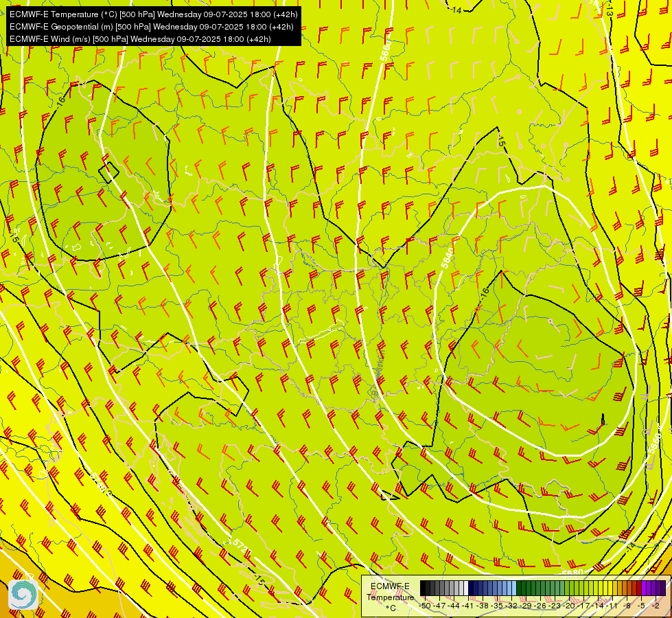The image size is (672, 618).
Task: Click the -29 legend tick value
Action: click(x=526, y=606)
